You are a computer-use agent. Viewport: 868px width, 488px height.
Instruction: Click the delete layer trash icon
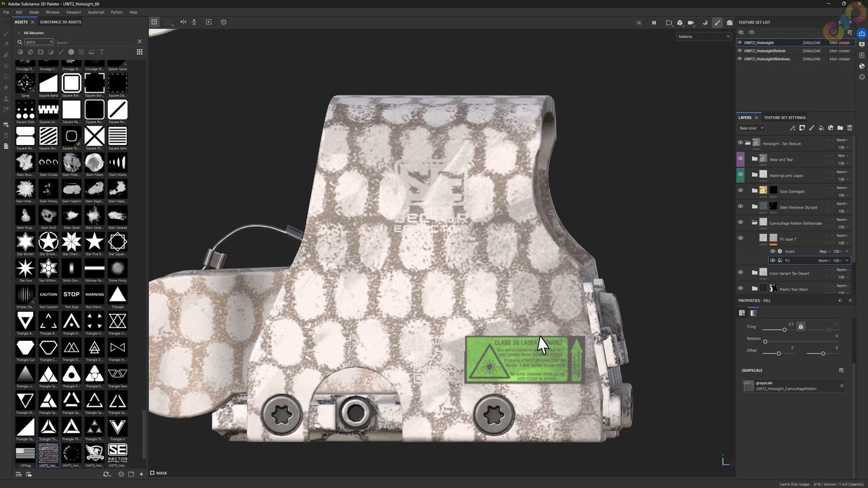(850, 128)
